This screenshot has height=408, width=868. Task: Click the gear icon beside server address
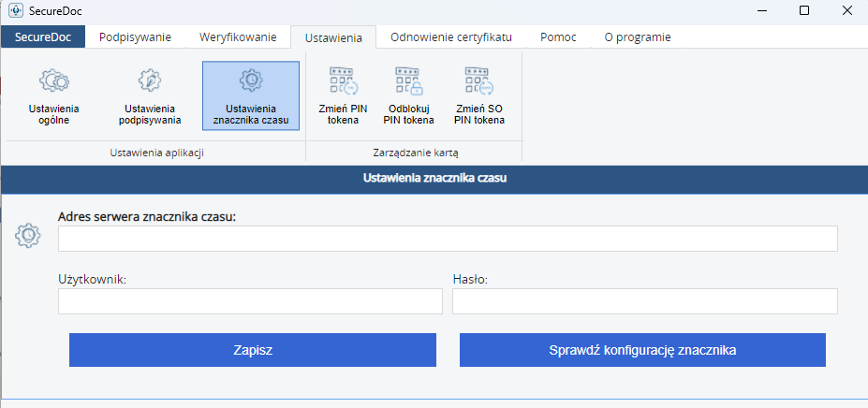coord(29,235)
